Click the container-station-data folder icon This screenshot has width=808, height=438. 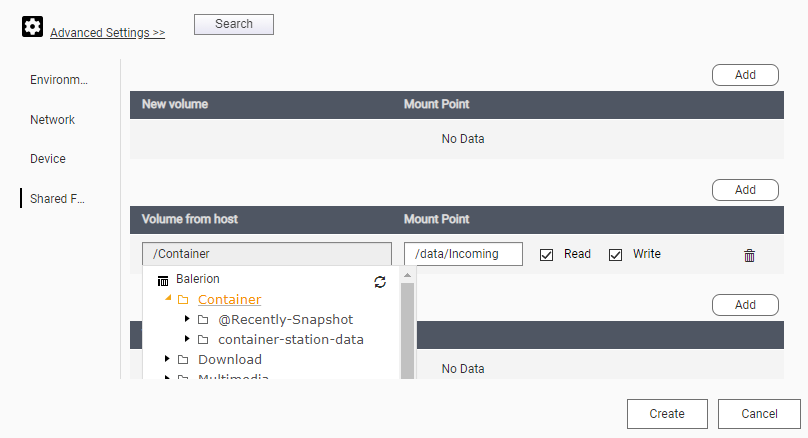203,340
